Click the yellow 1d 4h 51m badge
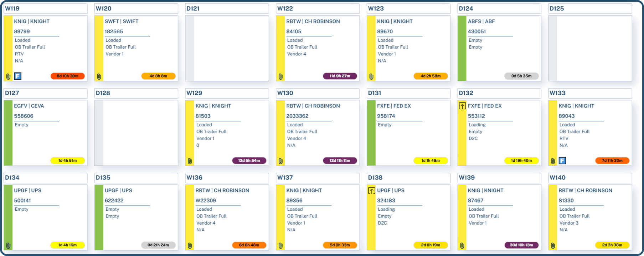 point(68,161)
